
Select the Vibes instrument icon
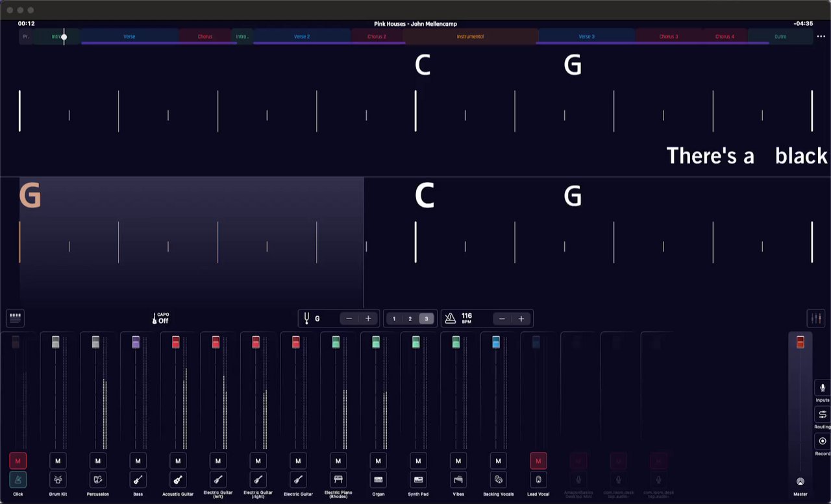click(x=458, y=480)
